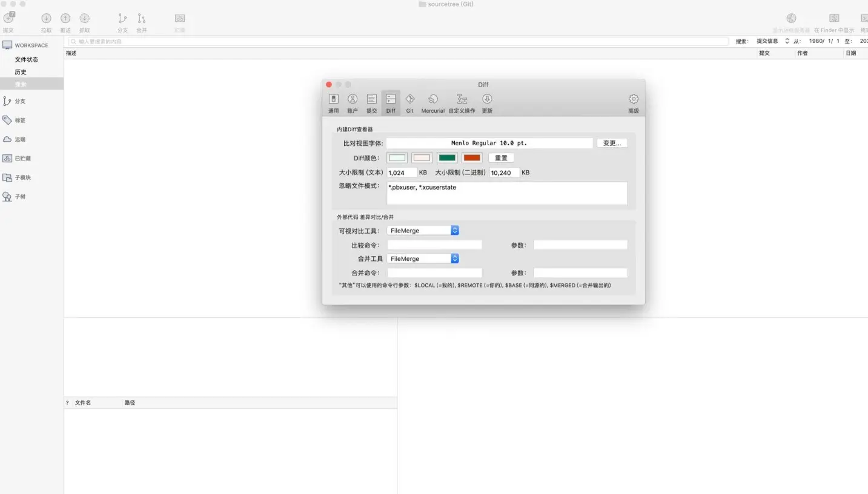Click the 重置 reset colors button
The width and height of the screenshot is (868, 494).
pyautogui.click(x=501, y=158)
